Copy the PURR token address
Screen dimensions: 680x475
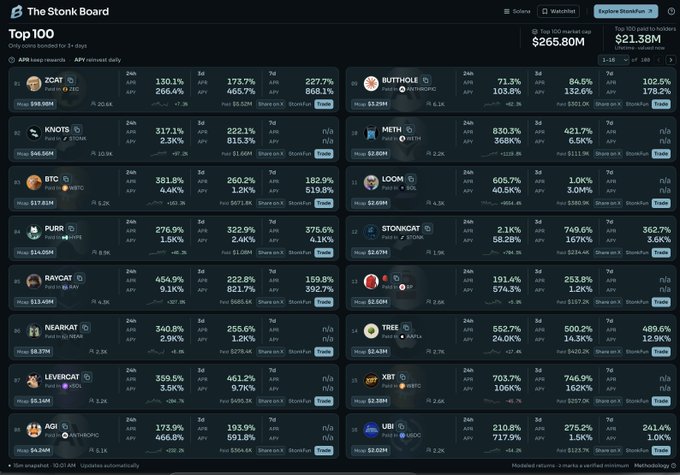(x=71, y=229)
